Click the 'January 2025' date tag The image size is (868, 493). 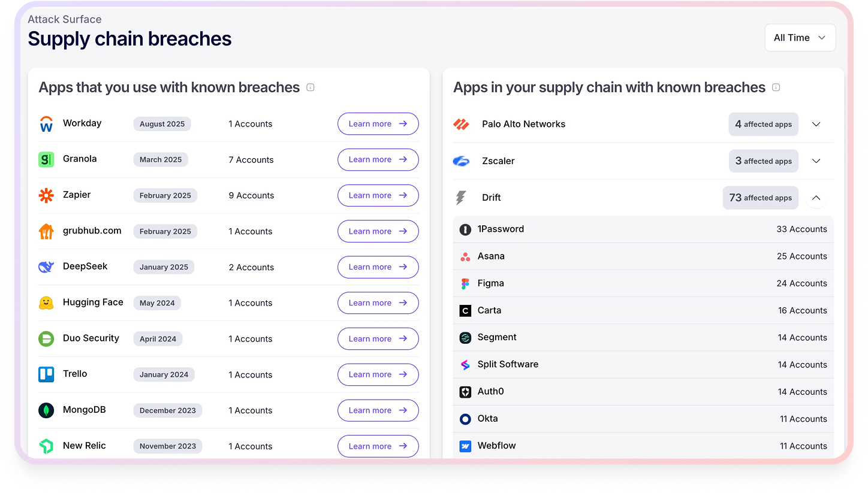[x=164, y=267]
